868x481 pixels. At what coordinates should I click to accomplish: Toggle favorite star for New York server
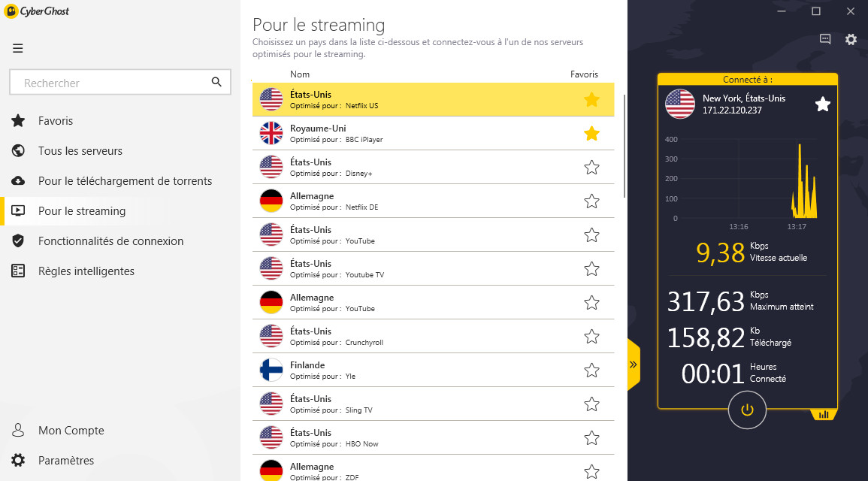point(823,104)
